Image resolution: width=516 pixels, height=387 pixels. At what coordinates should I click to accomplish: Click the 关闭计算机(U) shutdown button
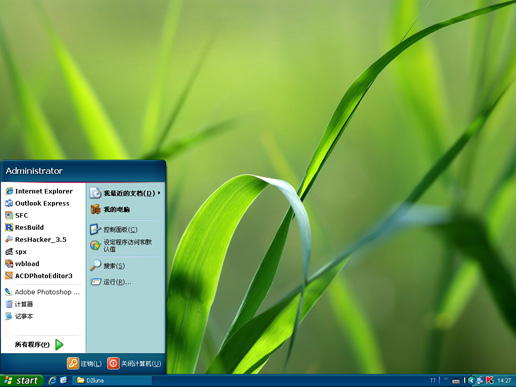click(134, 363)
